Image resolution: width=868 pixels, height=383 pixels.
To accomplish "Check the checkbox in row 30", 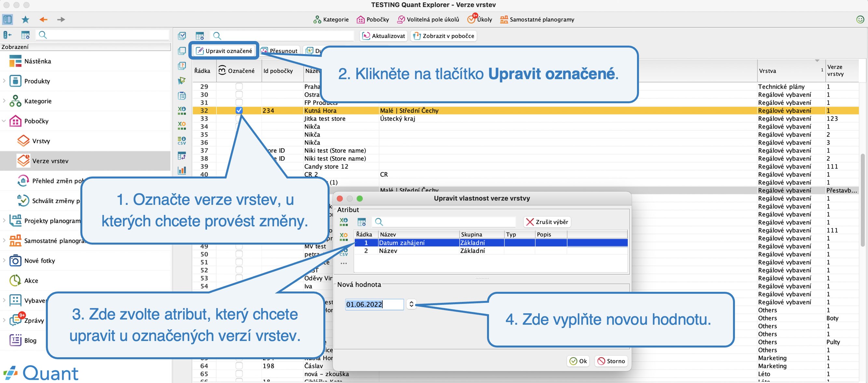I will pyautogui.click(x=239, y=94).
